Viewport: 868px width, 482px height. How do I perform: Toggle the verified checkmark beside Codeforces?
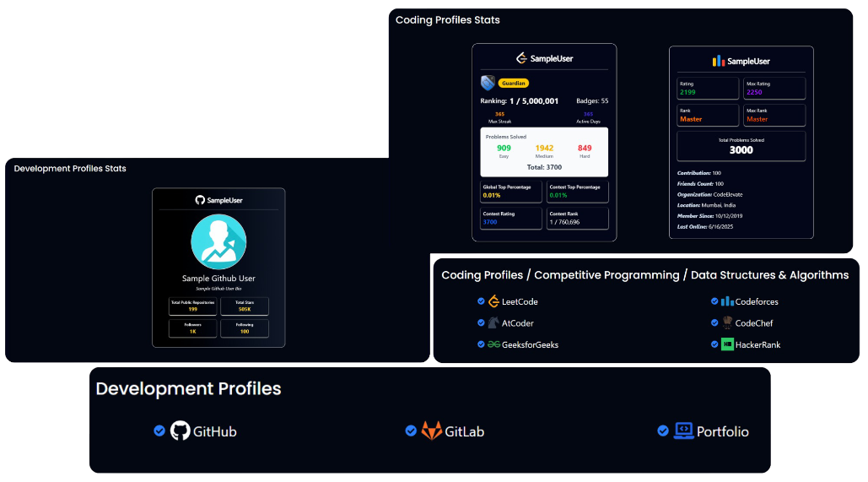[x=714, y=301]
